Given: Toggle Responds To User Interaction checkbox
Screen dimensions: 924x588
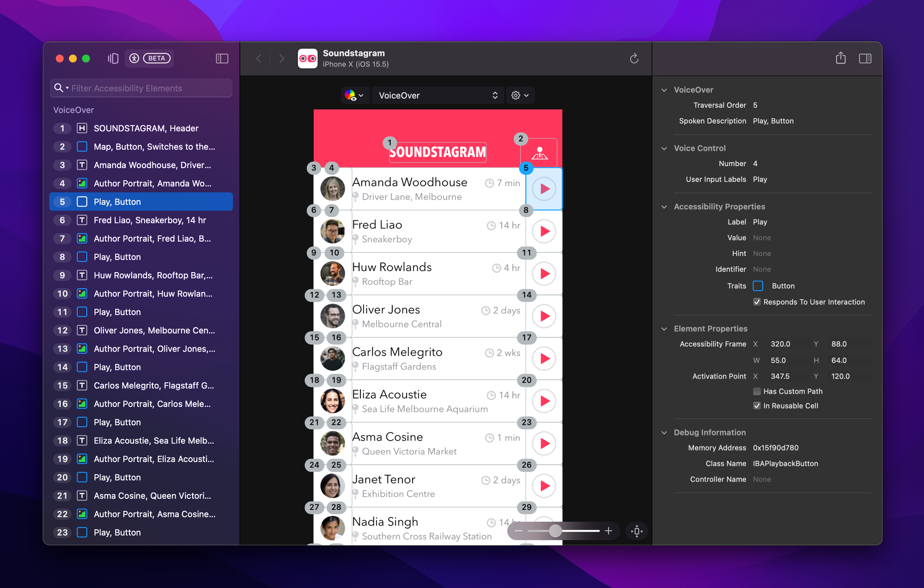Looking at the screenshot, I should [757, 302].
